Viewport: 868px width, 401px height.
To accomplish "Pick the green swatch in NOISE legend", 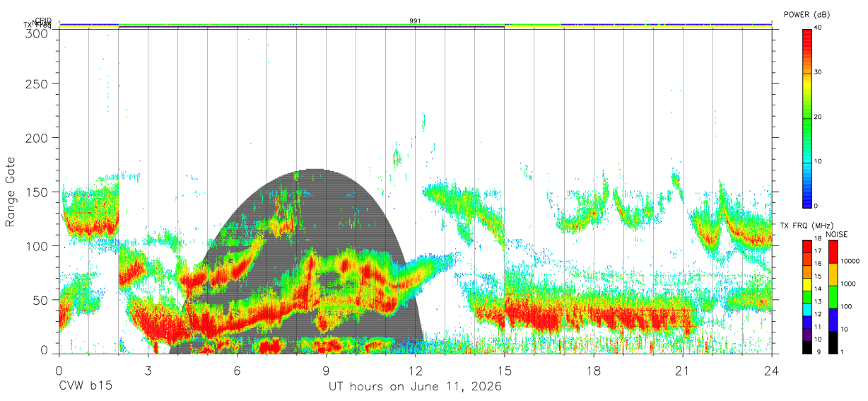I will [833, 297].
